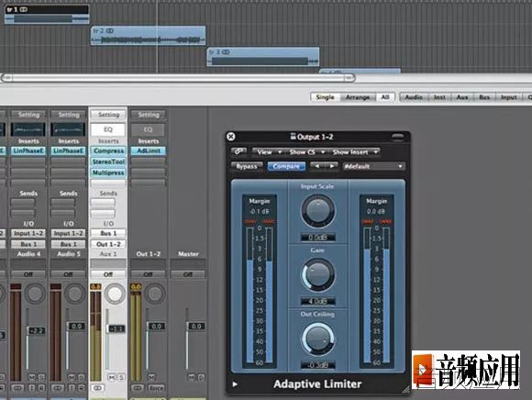This screenshot has width=532, height=400.
Task: Click the Aux 1 pan knob
Action: click(115, 294)
